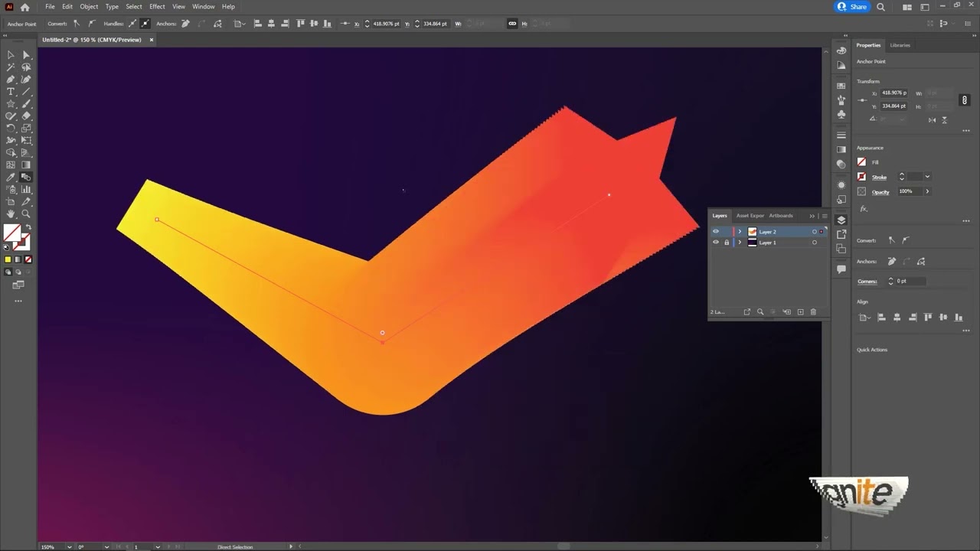Toggle hide handles for selected anchors in control bar

pos(145,24)
